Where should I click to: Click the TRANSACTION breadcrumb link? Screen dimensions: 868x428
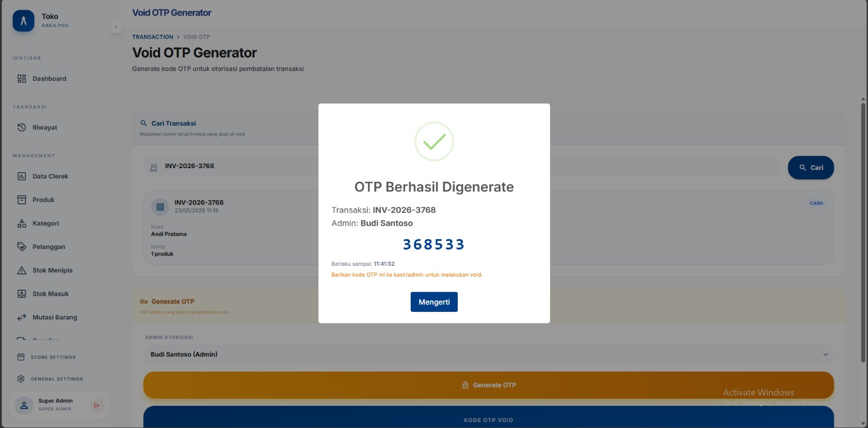152,37
